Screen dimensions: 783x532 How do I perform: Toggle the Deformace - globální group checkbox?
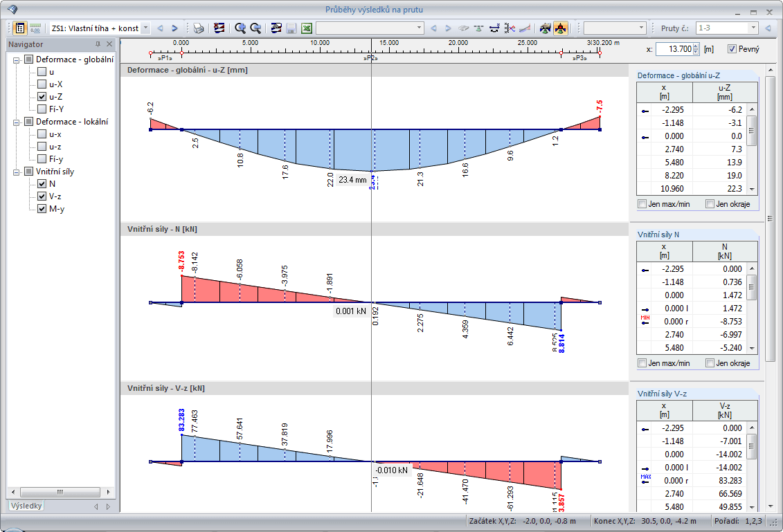point(29,59)
